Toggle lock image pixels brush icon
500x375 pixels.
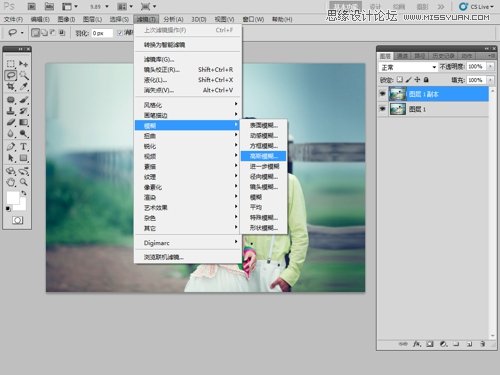[x=408, y=80]
